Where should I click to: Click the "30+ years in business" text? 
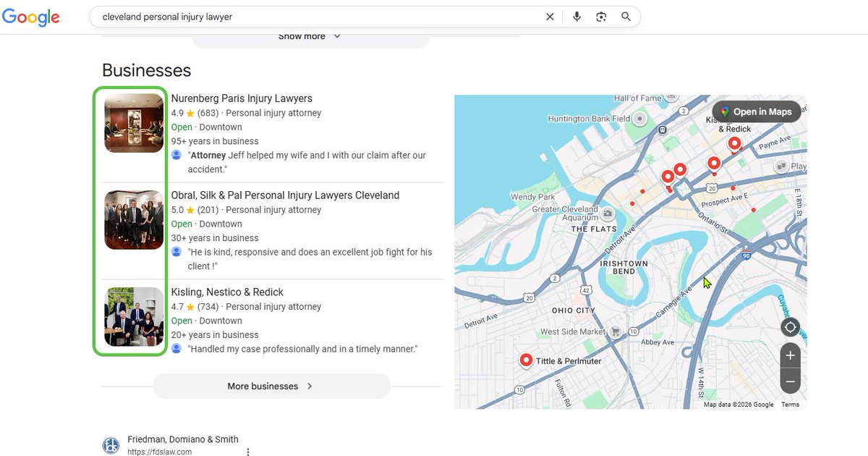coord(215,238)
